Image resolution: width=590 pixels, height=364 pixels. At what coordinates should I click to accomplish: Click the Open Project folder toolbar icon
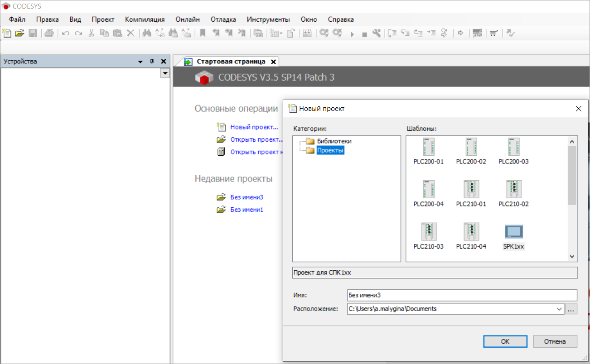coord(19,33)
